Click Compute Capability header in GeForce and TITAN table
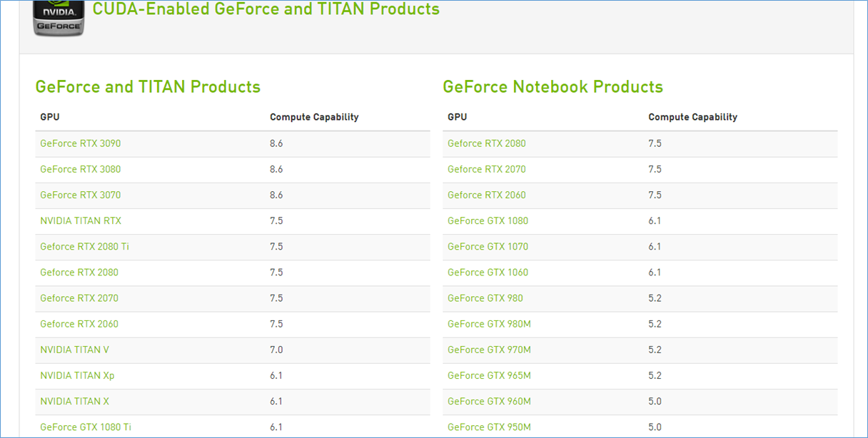 [x=314, y=117]
